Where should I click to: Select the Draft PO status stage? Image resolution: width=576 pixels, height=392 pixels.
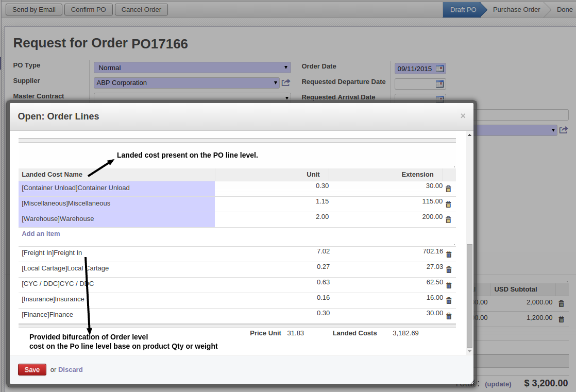(x=463, y=10)
